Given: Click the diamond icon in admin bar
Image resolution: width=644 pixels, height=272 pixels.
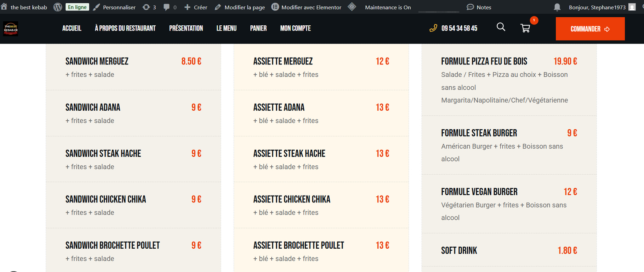Looking at the screenshot, I should tap(352, 7).
